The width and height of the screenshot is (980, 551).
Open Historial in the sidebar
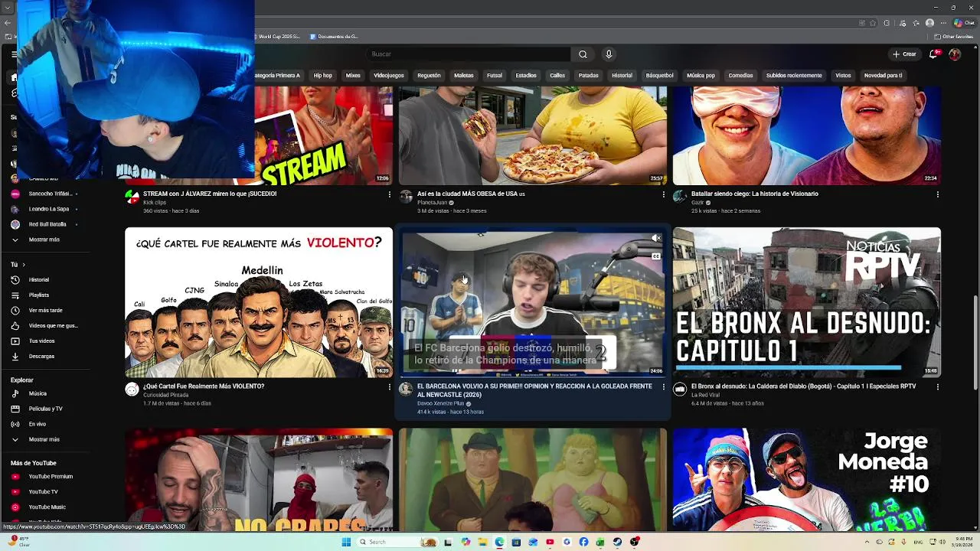point(38,280)
